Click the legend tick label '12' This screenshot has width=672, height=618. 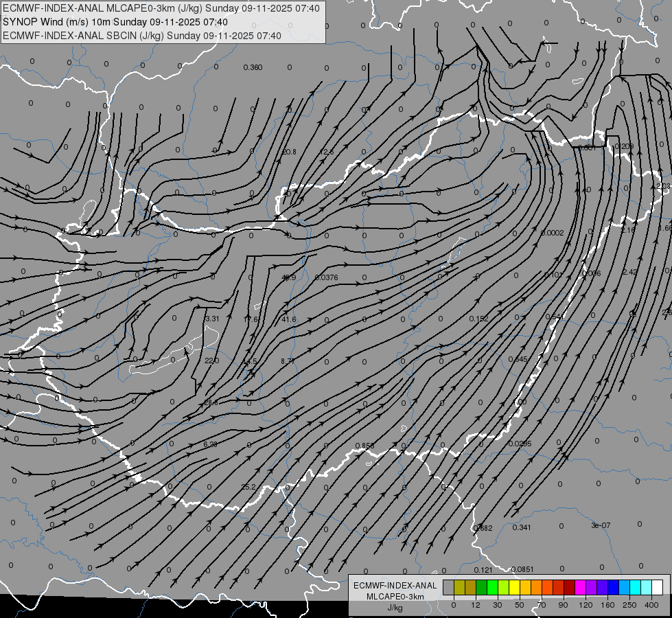click(x=476, y=605)
